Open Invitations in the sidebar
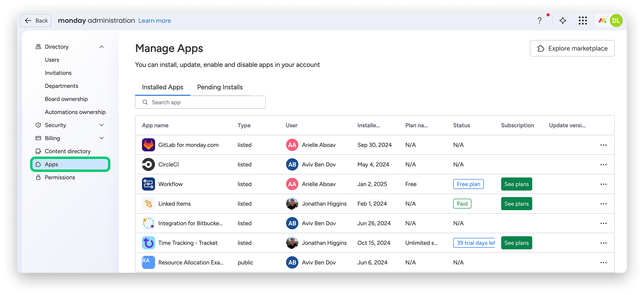This screenshot has width=644, height=295. [x=58, y=73]
